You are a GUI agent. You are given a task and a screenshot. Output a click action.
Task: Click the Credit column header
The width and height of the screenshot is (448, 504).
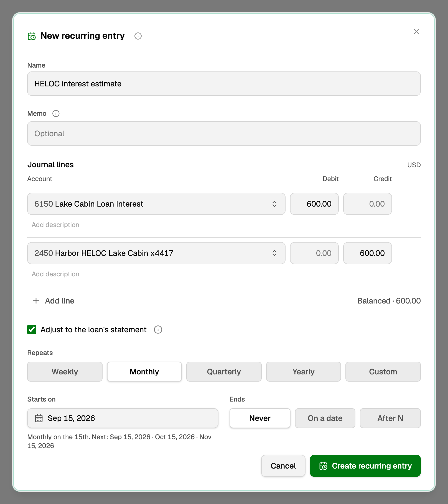tap(383, 179)
